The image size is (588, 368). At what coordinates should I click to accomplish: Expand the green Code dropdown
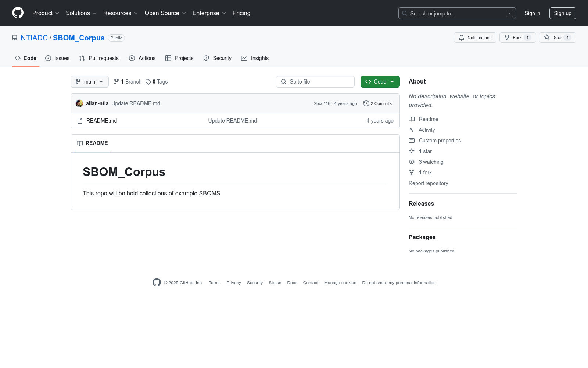380,82
